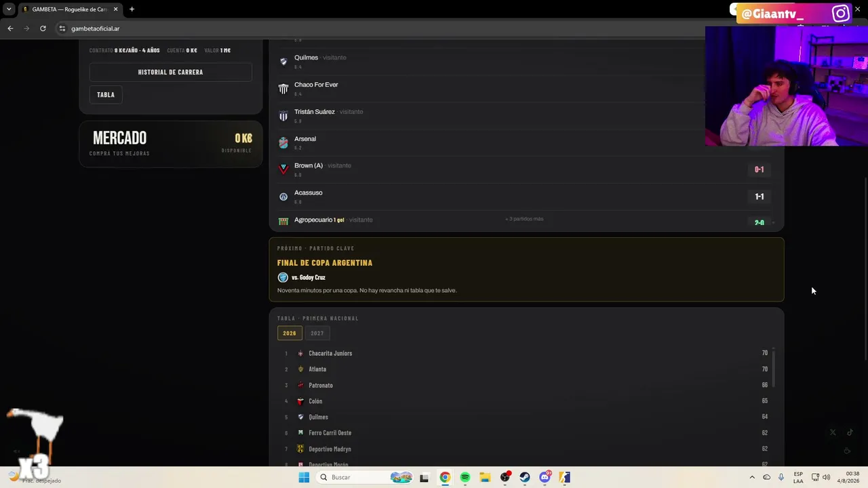Image resolution: width=868 pixels, height=488 pixels.
Task: Click the Tristán Suárez club crest
Action: pos(283,116)
